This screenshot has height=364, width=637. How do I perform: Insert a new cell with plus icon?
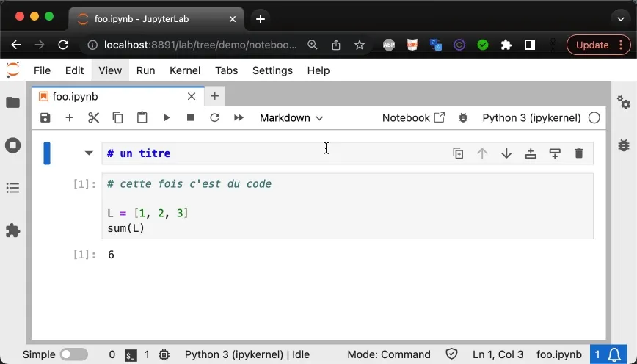click(x=70, y=117)
